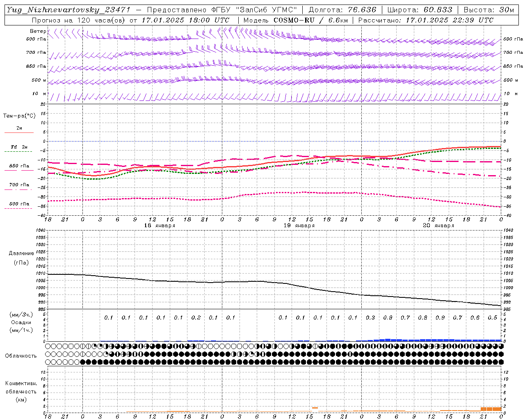The image size is (525, 420).
Task: Click the 0.6 precipitation value
Action: [x=475, y=318]
